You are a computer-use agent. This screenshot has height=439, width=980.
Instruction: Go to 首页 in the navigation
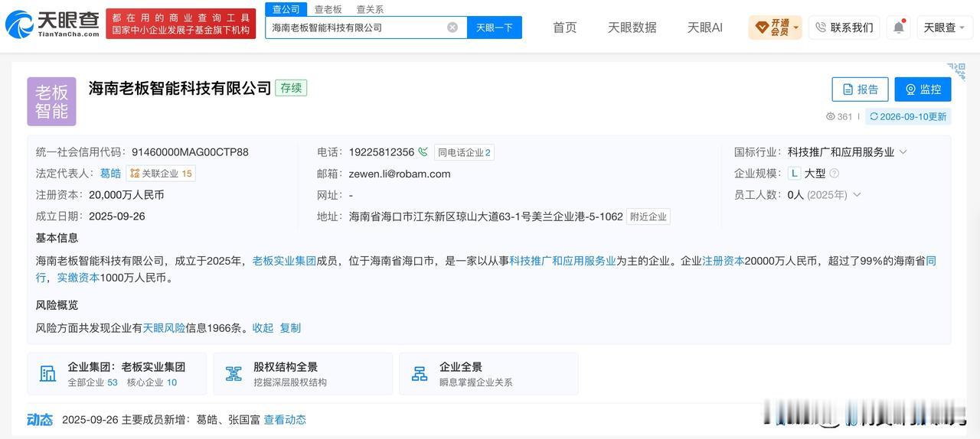coord(565,28)
